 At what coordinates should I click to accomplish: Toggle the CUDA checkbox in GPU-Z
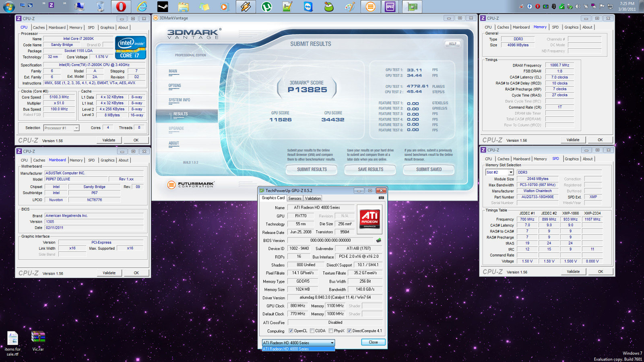(x=312, y=331)
